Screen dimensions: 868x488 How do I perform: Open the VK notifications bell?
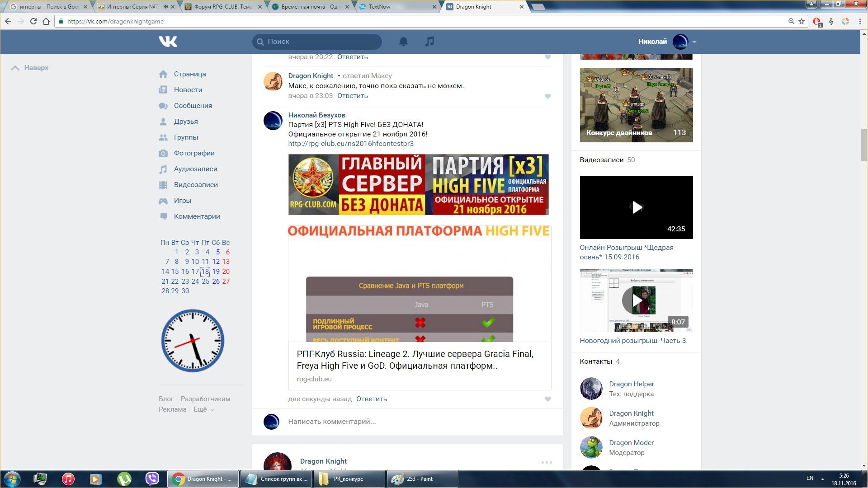tap(403, 42)
